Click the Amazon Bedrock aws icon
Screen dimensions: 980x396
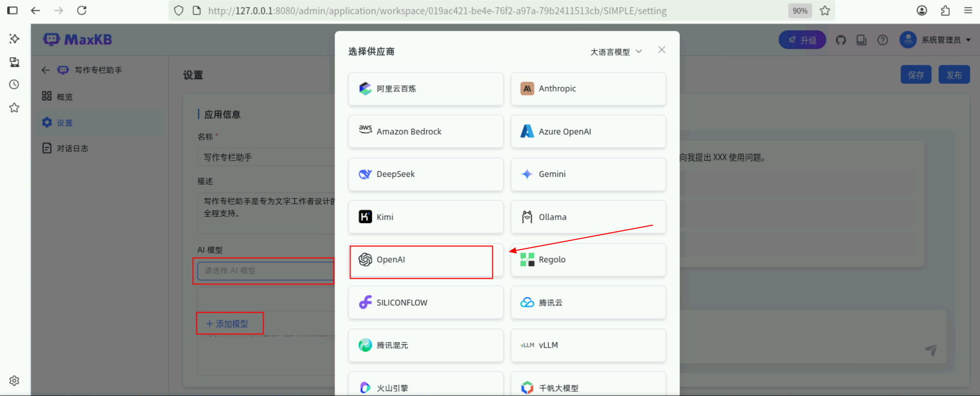click(365, 130)
